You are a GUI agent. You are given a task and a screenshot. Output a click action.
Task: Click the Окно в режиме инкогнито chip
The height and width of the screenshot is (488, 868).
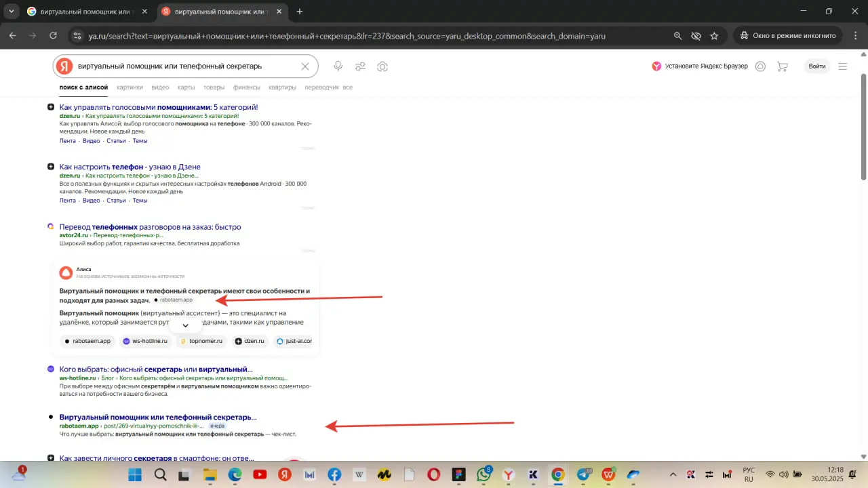[788, 36]
